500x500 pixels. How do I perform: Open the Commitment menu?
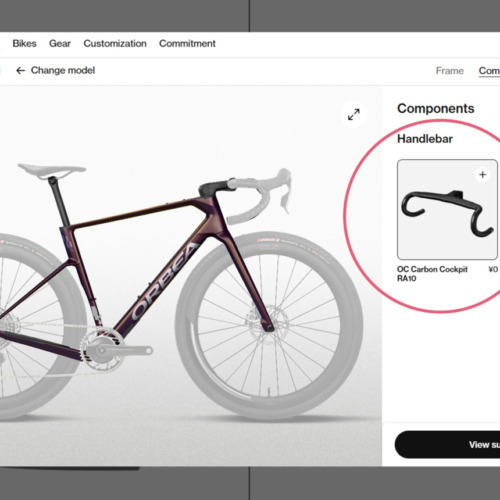pyautogui.click(x=187, y=43)
